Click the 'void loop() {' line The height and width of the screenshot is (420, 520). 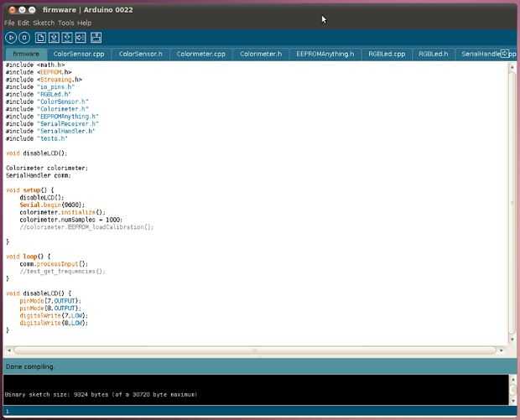coord(29,257)
